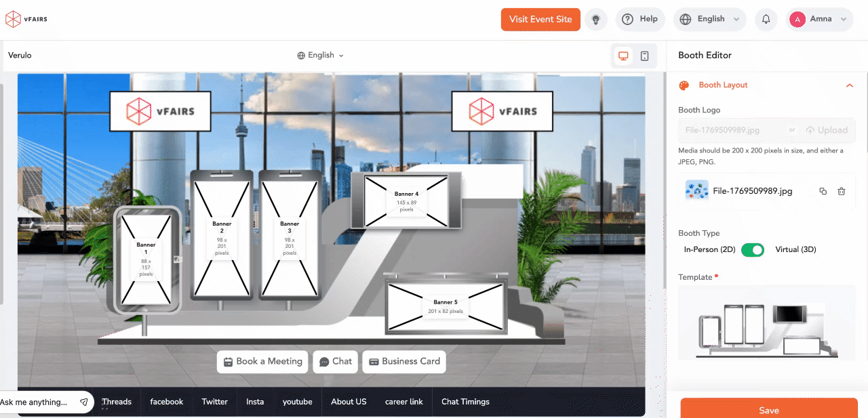
Task: Switch to desktop preview mode
Action: click(x=623, y=56)
